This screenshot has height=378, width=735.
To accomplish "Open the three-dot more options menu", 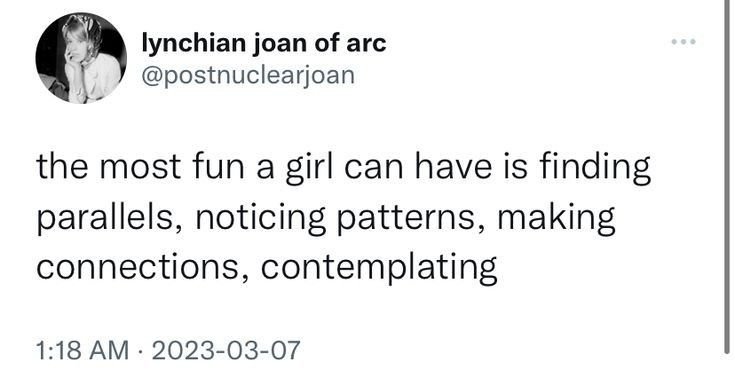I will click(683, 42).
